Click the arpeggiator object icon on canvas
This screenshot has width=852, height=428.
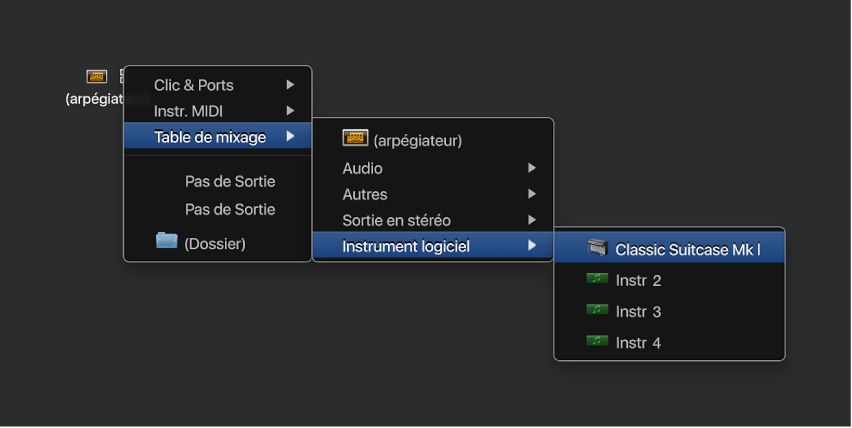96,76
